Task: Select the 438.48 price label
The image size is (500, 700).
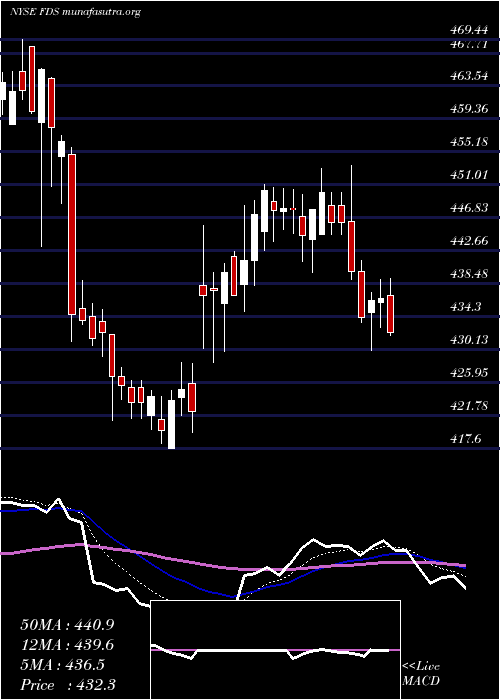Action: [x=468, y=274]
